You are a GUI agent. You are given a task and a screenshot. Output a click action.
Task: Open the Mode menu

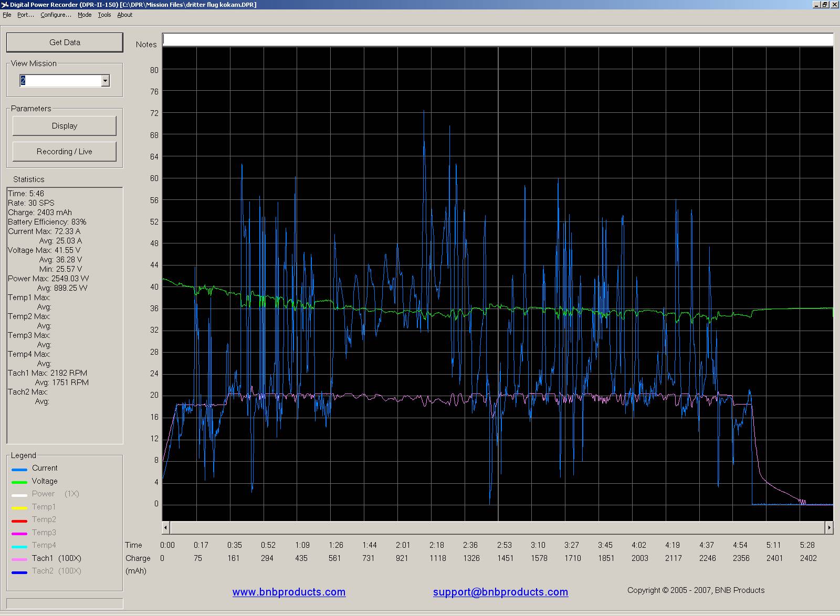pyautogui.click(x=85, y=15)
